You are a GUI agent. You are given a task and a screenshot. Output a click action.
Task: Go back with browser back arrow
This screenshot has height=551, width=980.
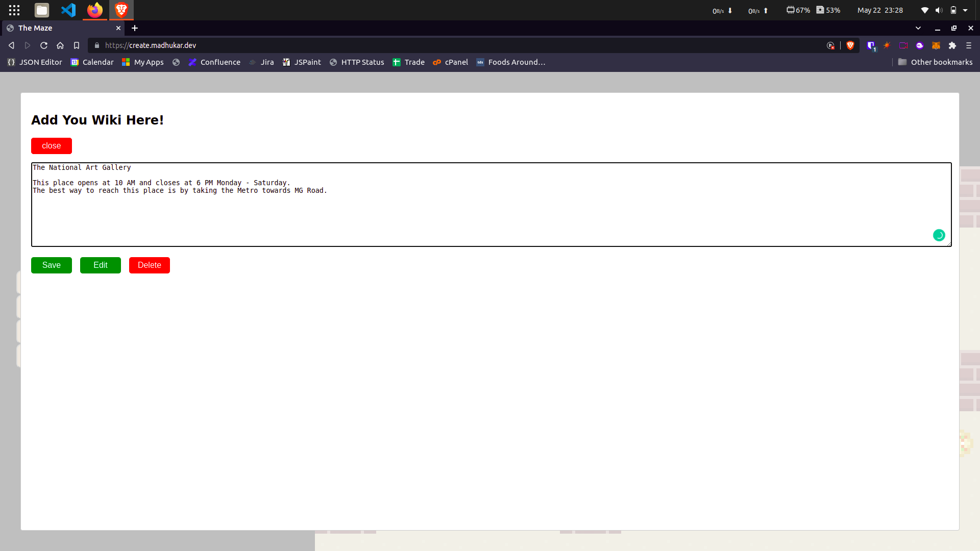coord(11,45)
